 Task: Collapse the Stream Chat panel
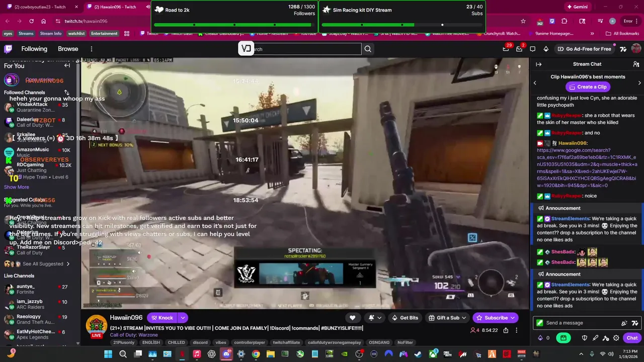538,64
